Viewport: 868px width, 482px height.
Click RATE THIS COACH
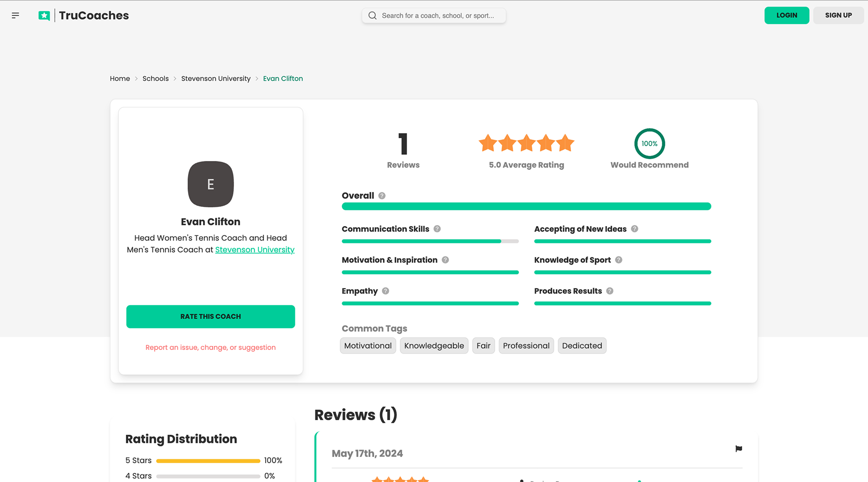(x=210, y=316)
